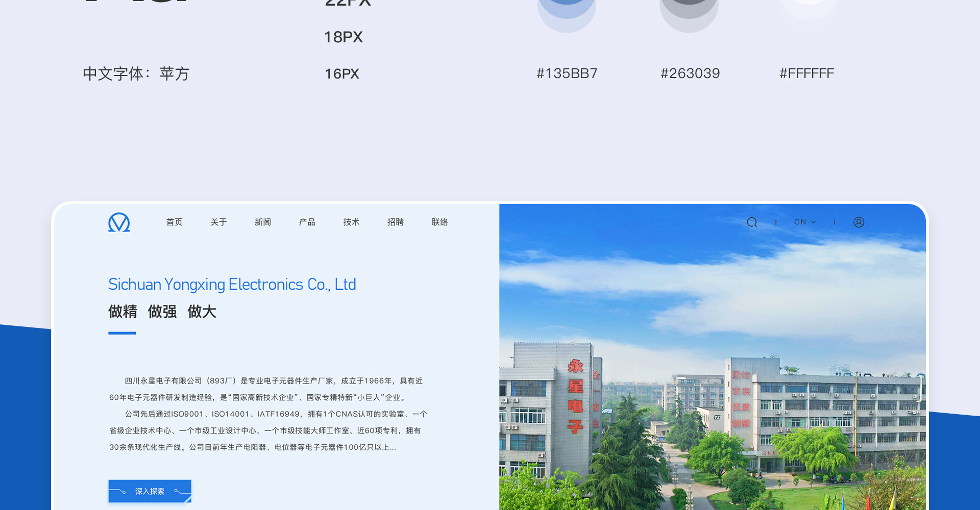Pick the blue color swatch circle

click(x=567, y=10)
